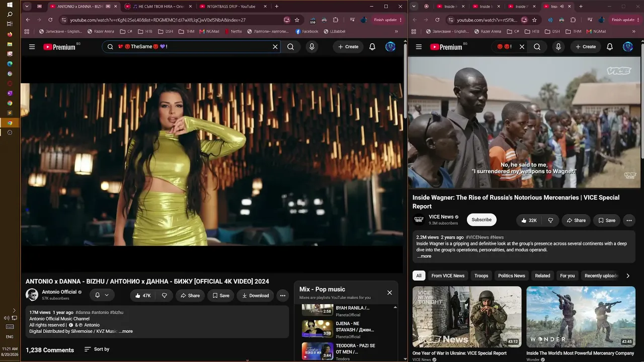644x362 pixels.
Task: Open the Facebook bookmark
Action: click(x=307, y=31)
